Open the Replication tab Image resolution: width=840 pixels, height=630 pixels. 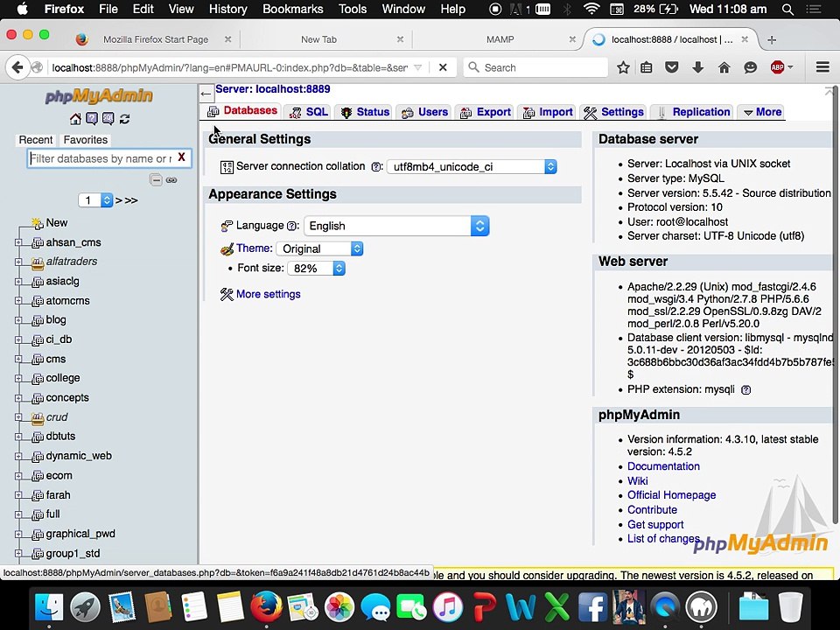click(x=692, y=112)
